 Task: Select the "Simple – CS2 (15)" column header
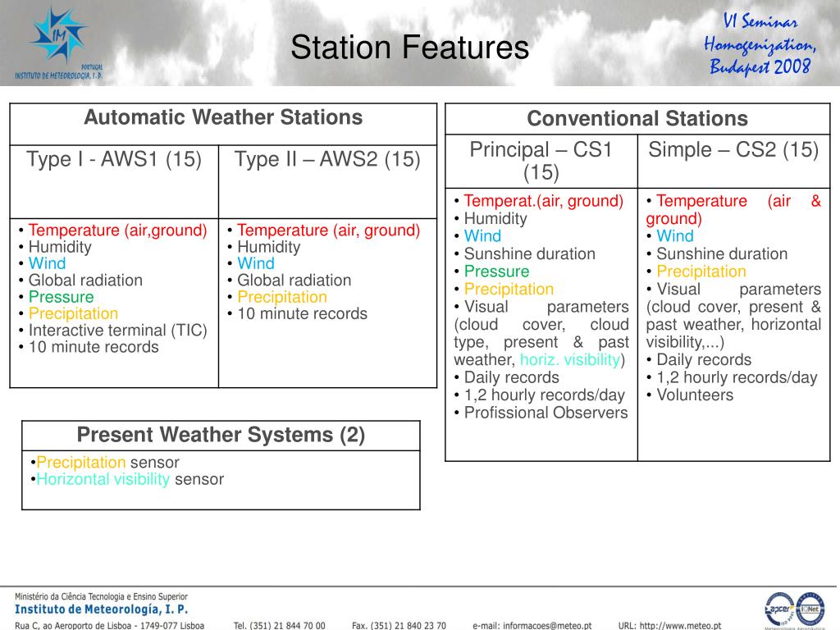click(733, 149)
